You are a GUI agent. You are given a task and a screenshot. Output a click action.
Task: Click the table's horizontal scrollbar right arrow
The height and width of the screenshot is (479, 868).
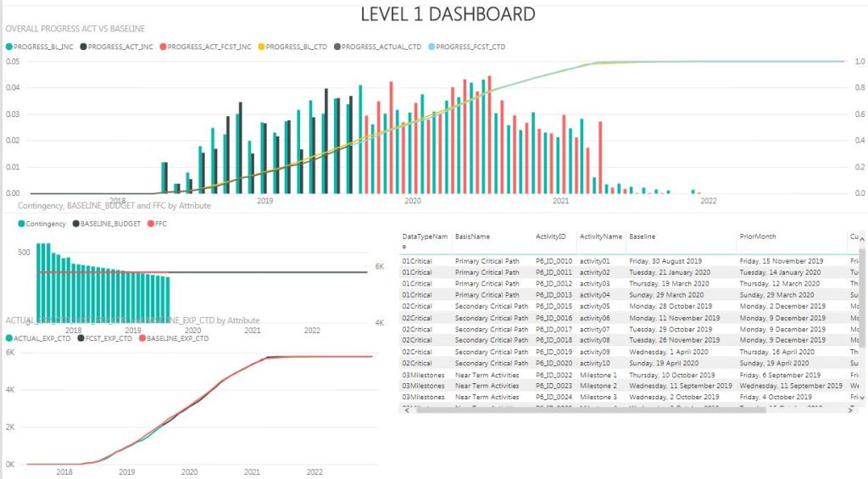pyautogui.click(x=851, y=409)
